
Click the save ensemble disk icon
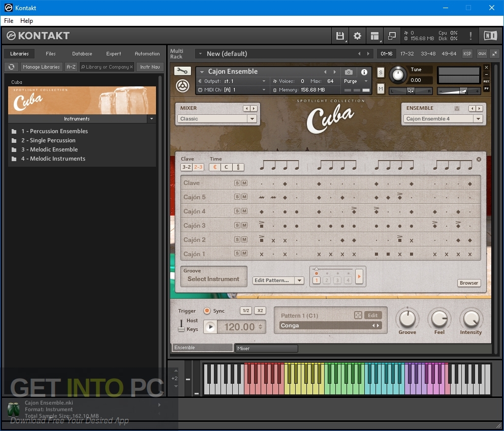coord(457,108)
